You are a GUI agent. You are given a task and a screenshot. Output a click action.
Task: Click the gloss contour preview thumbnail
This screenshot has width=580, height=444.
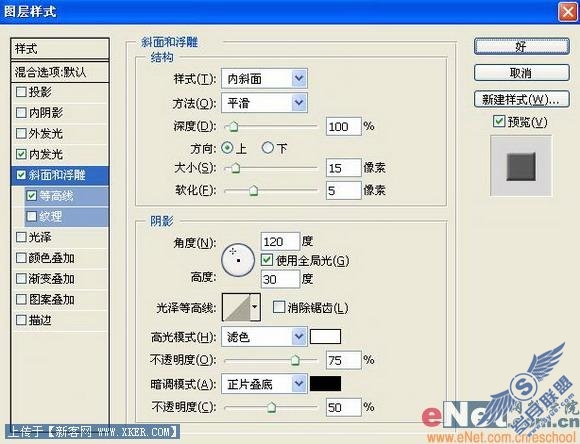tap(237, 307)
